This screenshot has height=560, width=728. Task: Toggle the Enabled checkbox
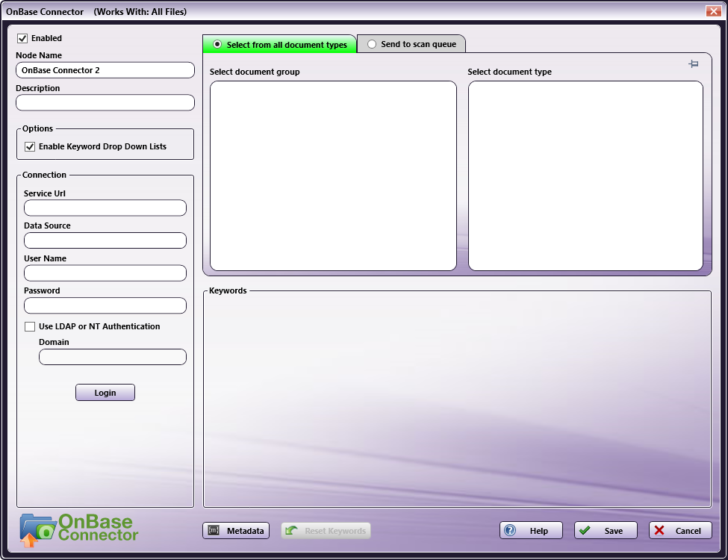[22, 38]
